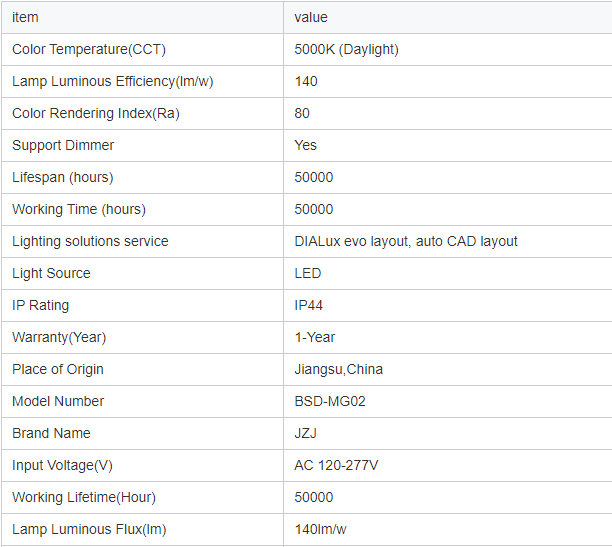The height and width of the screenshot is (547, 612).
Task: Select the Lamp Luminous Efficiency(lm/w) label
Action: (x=112, y=81)
